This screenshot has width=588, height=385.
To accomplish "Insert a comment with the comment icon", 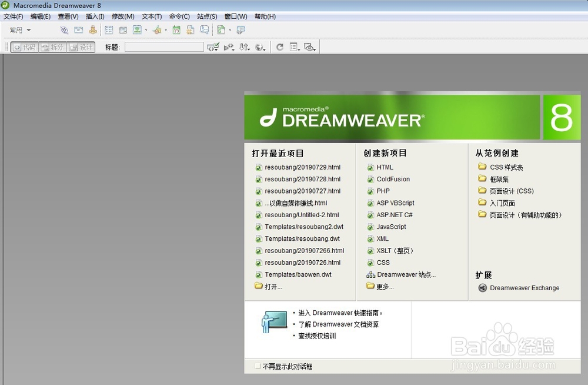I will (205, 30).
